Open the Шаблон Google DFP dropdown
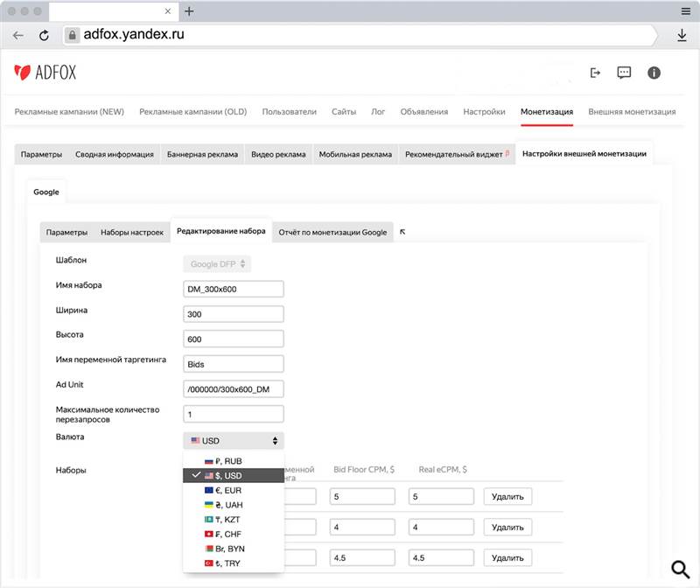Screen dimensions: 700x588 pyautogui.click(x=218, y=263)
